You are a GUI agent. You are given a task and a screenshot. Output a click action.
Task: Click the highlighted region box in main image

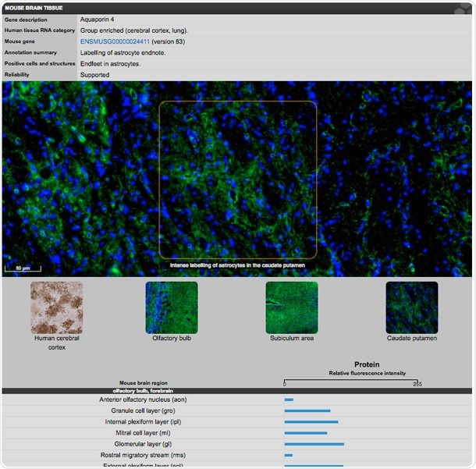pyautogui.click(x=238, y=179)
